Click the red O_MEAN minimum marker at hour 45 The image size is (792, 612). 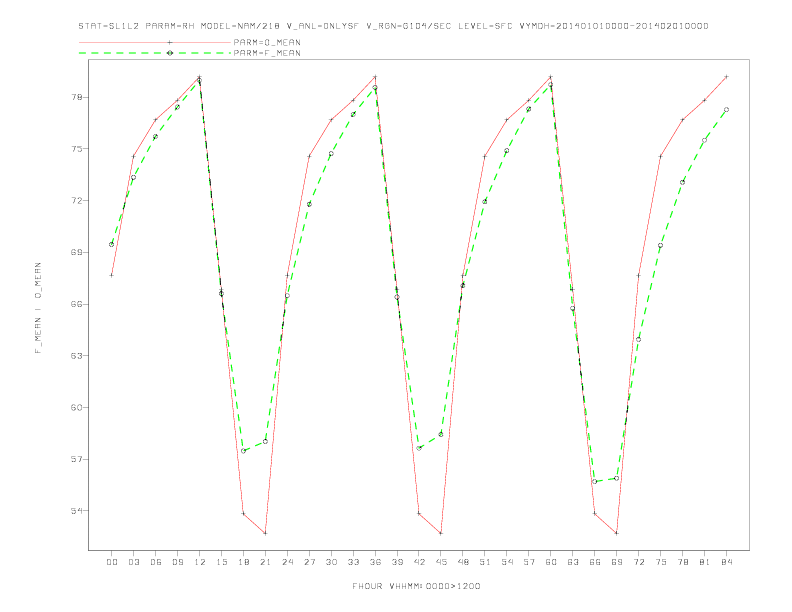point(441,533)
